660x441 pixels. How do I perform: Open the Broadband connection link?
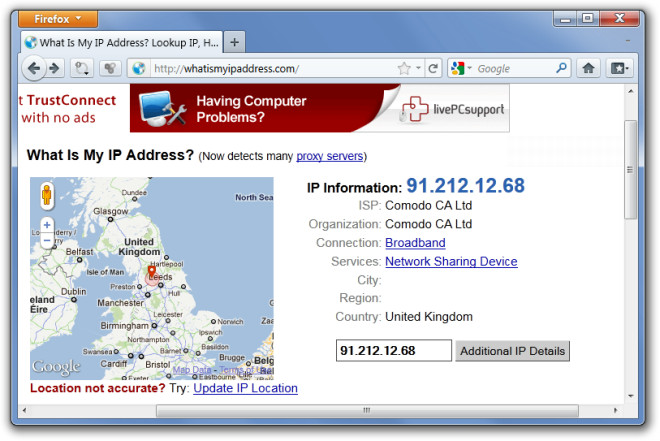tap(415, 243)
